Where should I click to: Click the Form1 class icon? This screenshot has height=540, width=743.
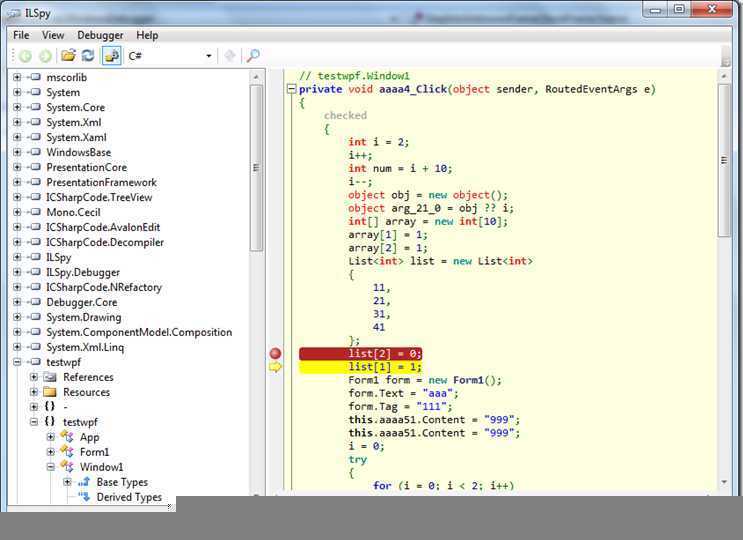click(67, 452)
